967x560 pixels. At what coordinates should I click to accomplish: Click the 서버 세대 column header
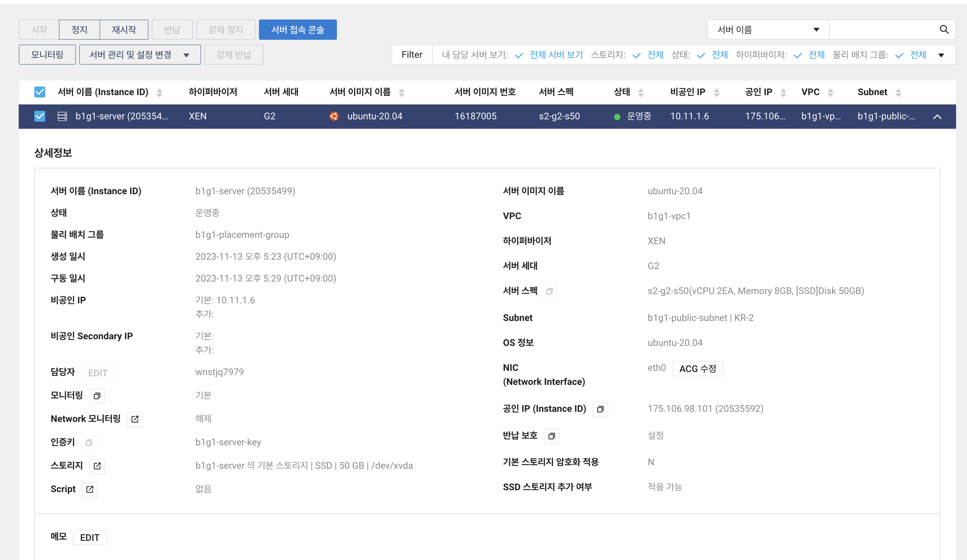281,92
